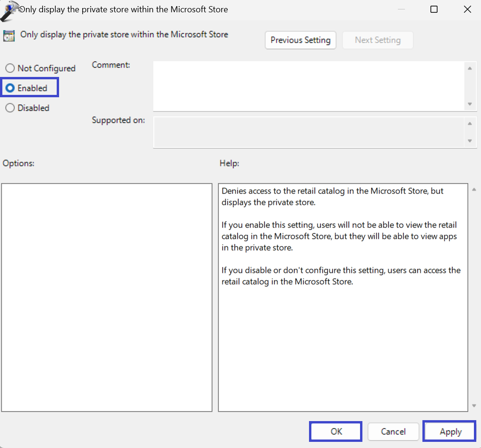The height and width of the screenshot is (448, 481).
Task: Click the policy editor icon in title bar
Action: pos(10,10)
